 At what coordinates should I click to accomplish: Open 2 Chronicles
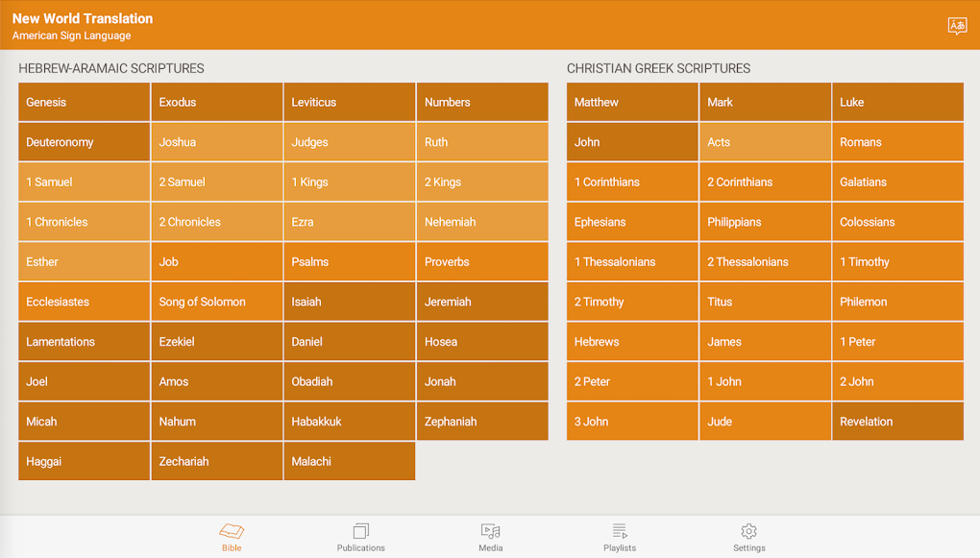pyautogui.click(x=217, y=222)
